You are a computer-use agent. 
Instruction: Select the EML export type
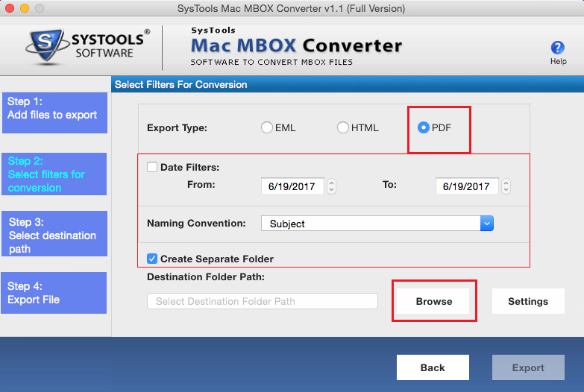267,127
